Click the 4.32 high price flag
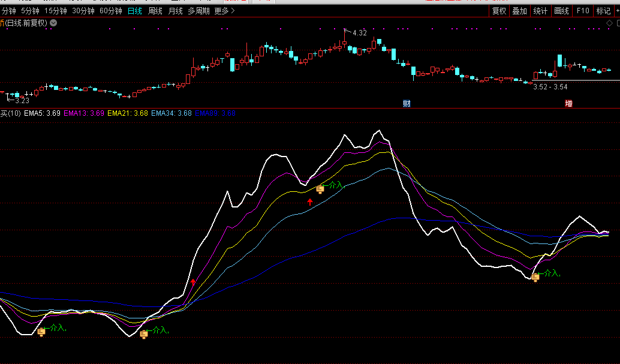The image size is (620, 364). click(359, 33)
